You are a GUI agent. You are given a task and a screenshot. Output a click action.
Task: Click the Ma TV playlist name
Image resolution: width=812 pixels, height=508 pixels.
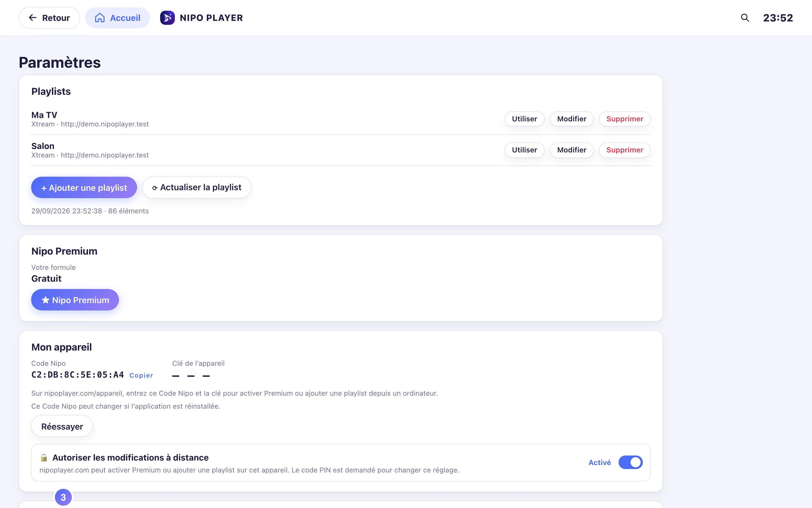tap(44, 115)
